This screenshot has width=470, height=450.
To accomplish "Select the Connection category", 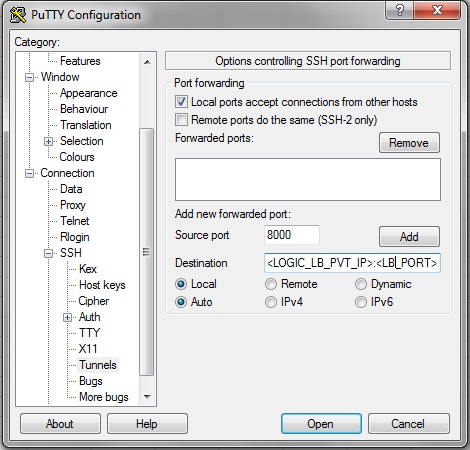I will (67, 173).
